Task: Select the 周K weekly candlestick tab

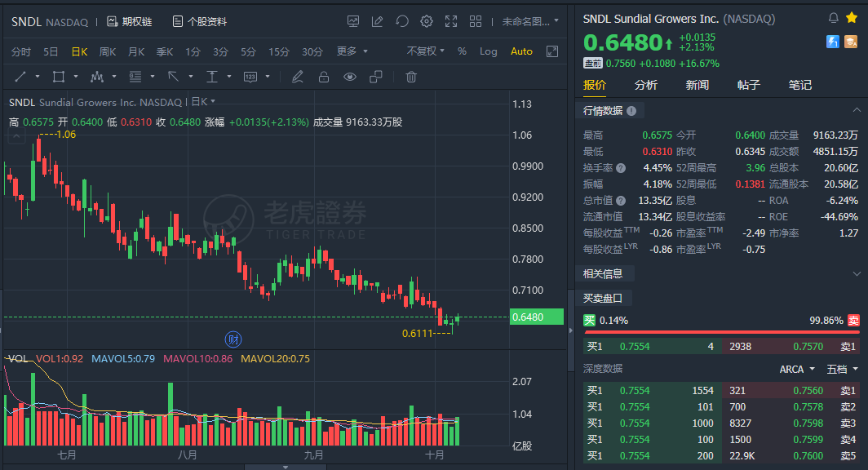Action: point(108,51)
